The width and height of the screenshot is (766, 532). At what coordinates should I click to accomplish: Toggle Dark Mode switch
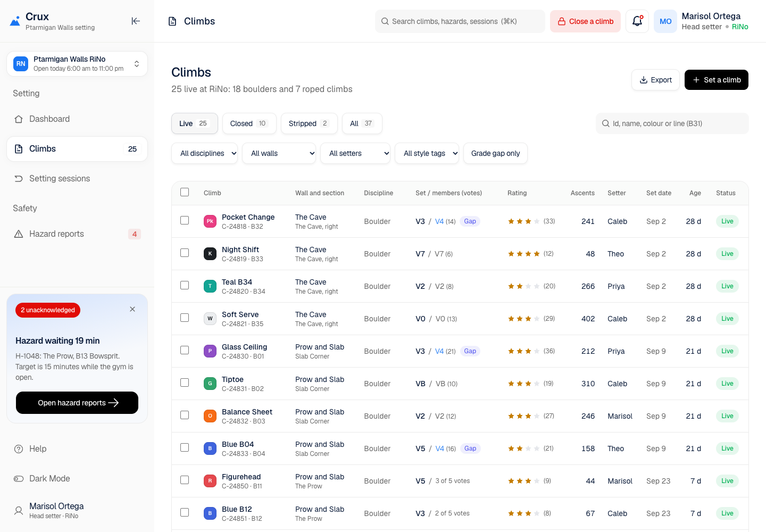point(19,479)
